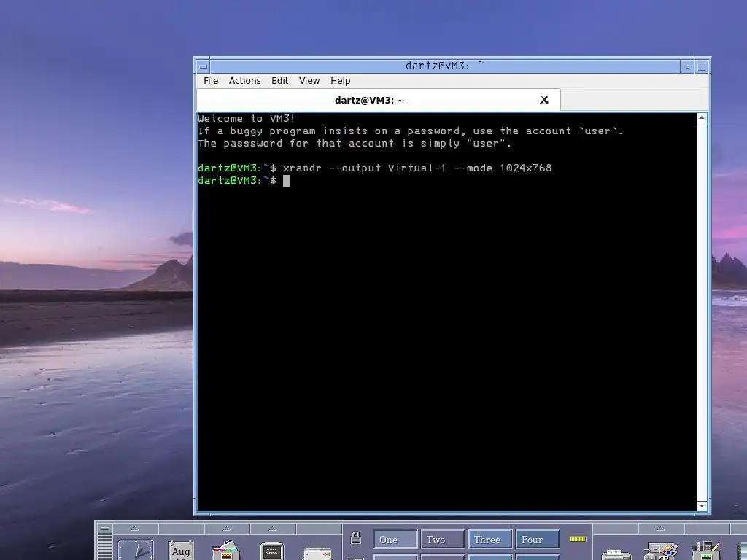Close the dartz@VM3 tab with its X icon

pyautogui.click(x=543, y=100)
